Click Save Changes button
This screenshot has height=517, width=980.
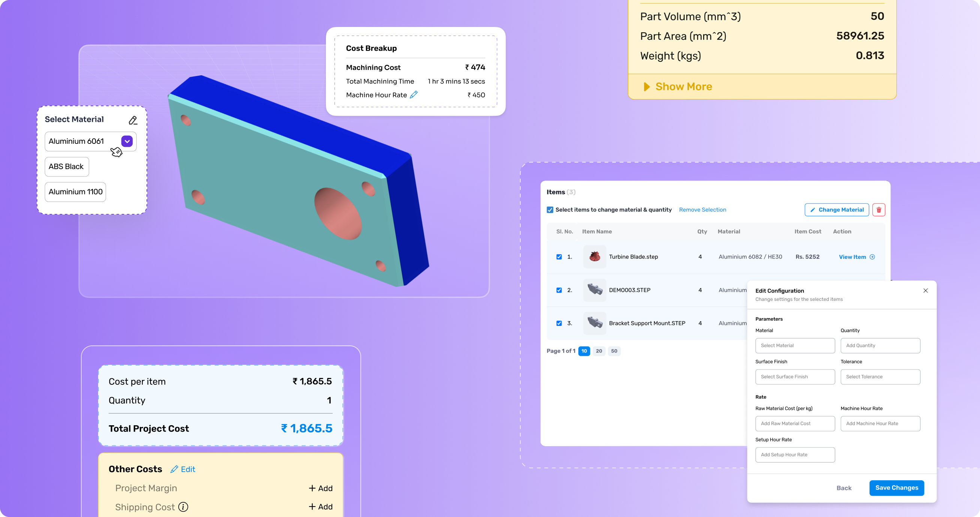click(x=896, y=488)
